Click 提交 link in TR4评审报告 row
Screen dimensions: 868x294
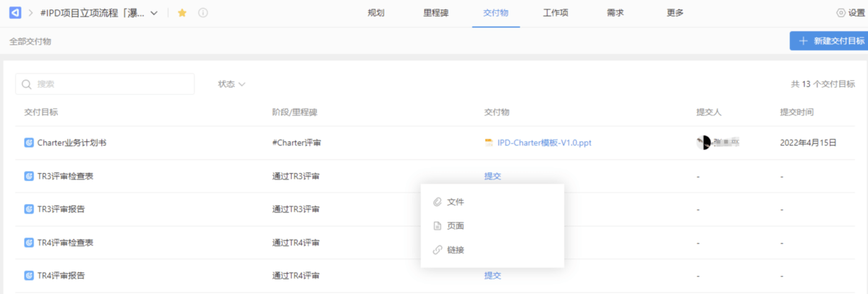pyautogui.click(x=493, y=276)
